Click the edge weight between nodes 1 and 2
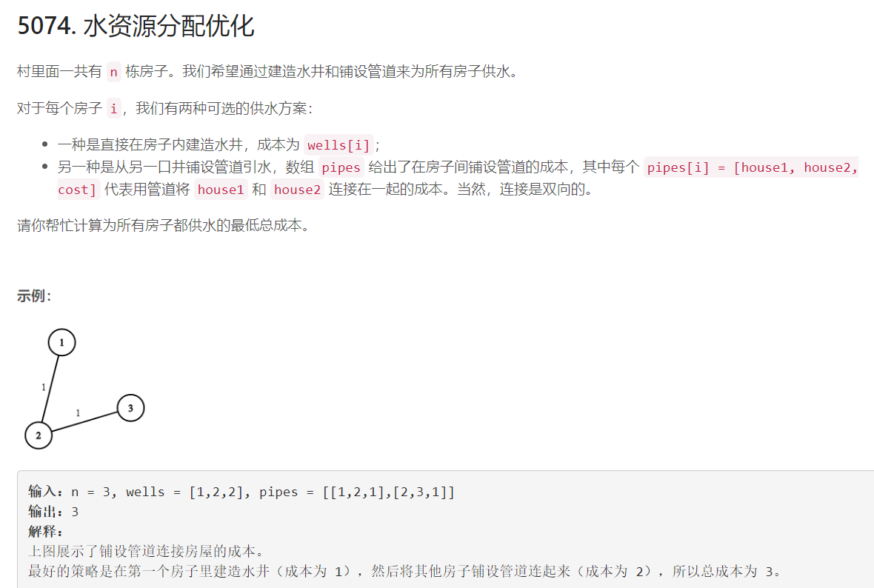Image resolution: width=874 pixels, height=588 pixels. click(44, 387)
